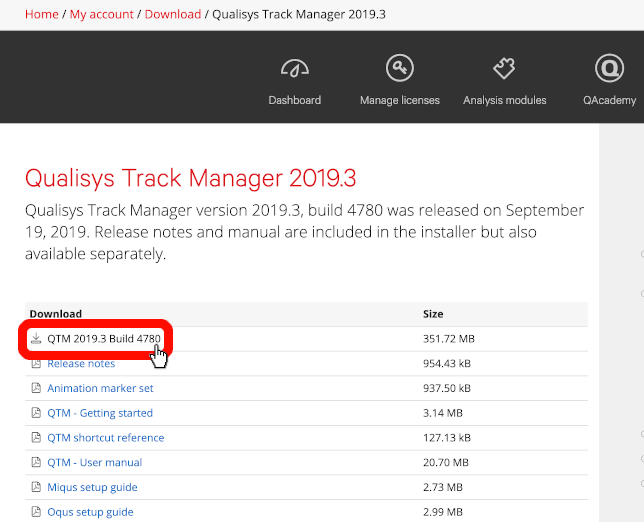644x522 pixels.
Task: Click the 954.43 kB size value
Action: [x=447, y=363]
